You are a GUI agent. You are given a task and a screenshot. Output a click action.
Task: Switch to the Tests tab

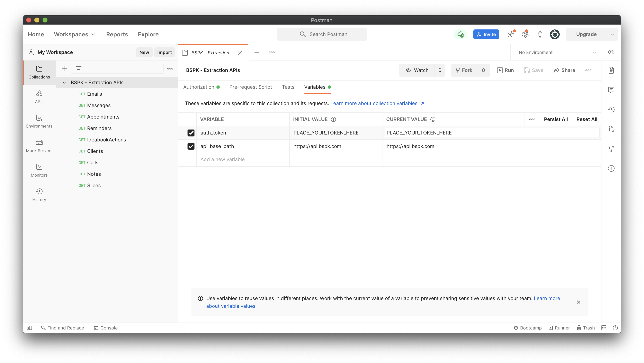(x=288, y=87)
